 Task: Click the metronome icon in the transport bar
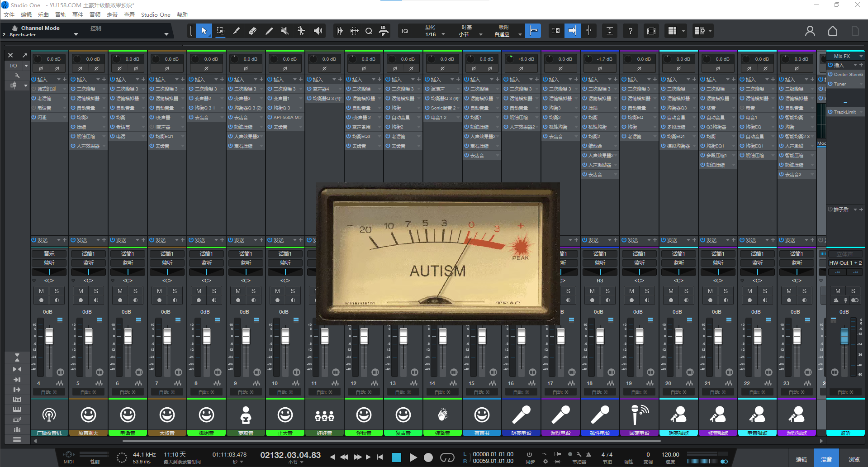click(588, 454)
